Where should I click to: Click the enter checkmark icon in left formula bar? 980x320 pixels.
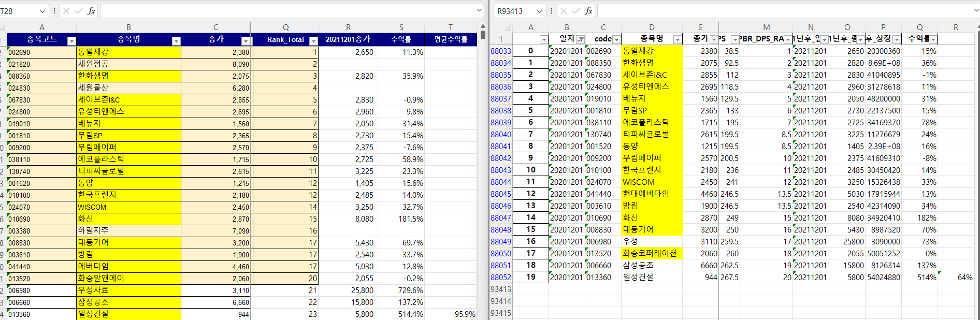(79, 11)
